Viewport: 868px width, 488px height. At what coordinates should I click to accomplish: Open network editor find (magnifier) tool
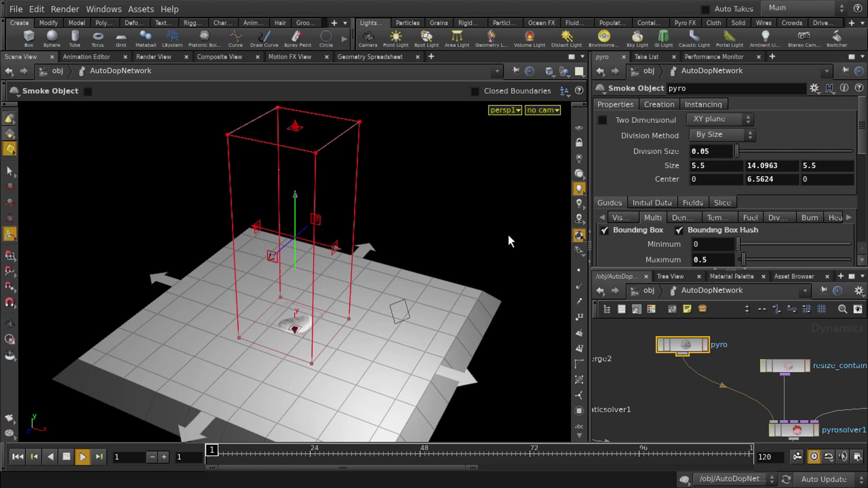(842, 309)
